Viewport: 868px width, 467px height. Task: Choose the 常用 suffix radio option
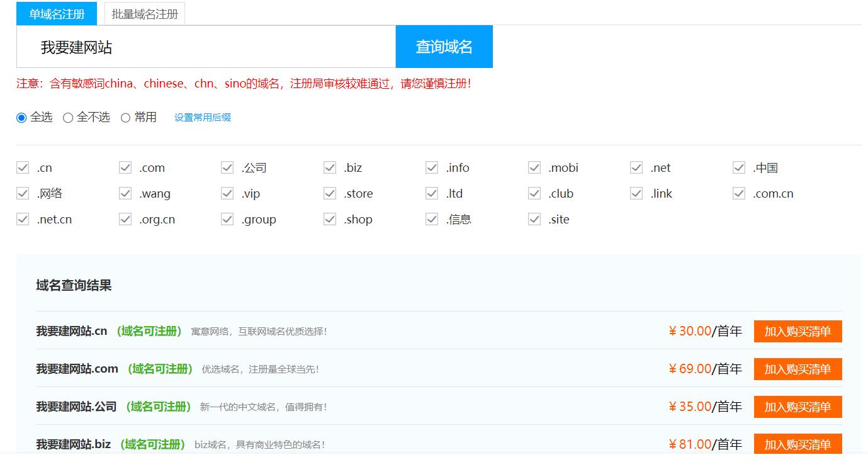[x=125, y=117]
